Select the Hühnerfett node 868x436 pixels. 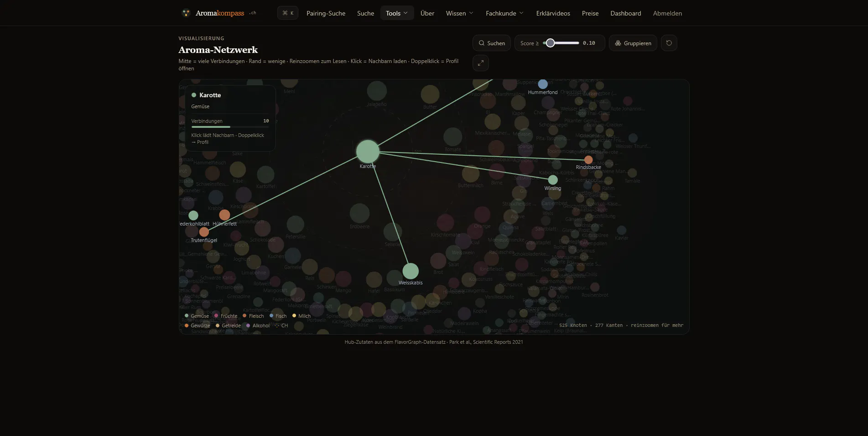point(224,215)
